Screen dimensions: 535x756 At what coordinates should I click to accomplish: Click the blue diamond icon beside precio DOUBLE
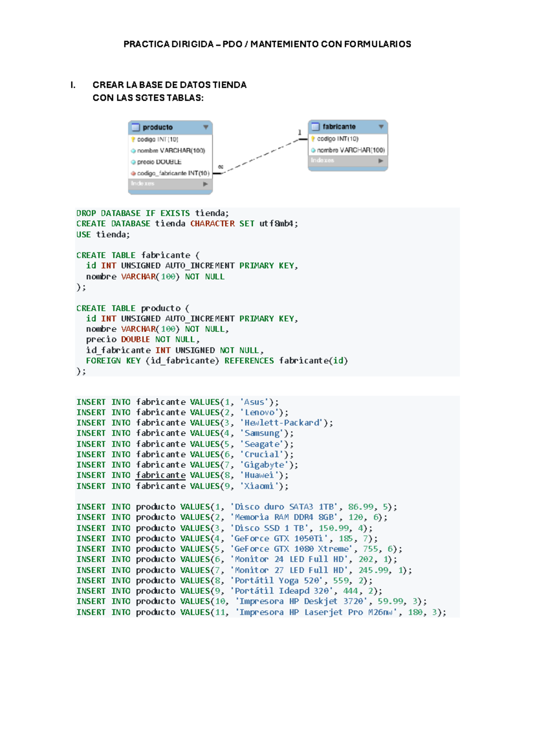(x=133, y=162)
